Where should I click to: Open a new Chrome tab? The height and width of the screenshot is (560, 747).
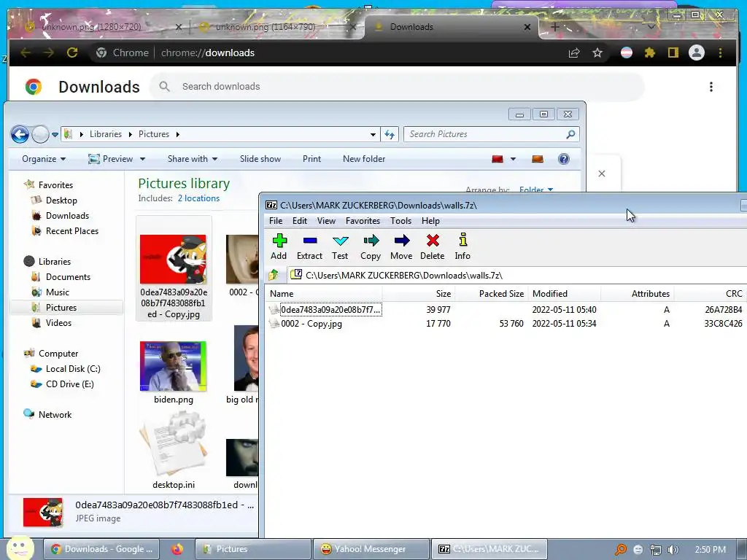point(554,27)
